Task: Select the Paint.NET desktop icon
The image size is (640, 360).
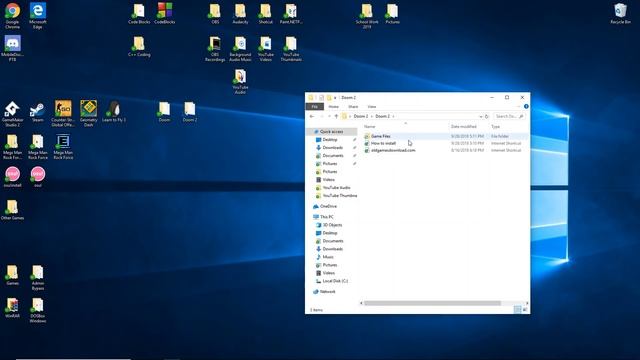Action: tap(291, 13)
